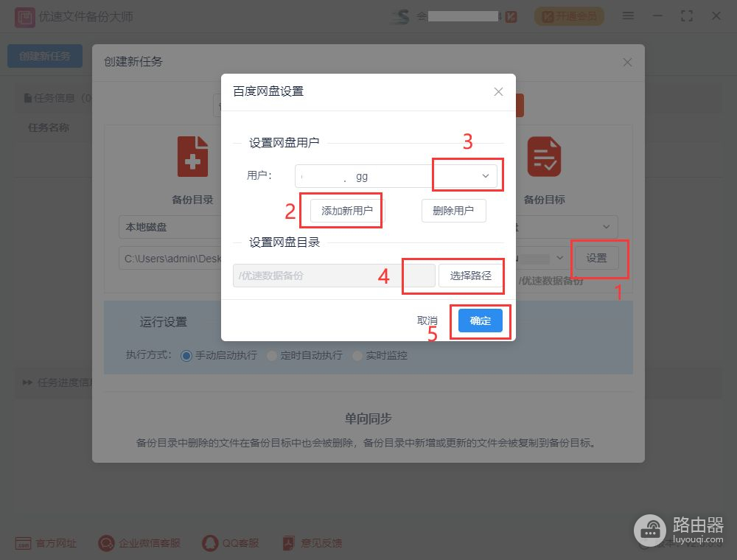Click the netdisk directory path field
Image resolution: width=737 pixels, height=560 pixels.
coord(334,276)
